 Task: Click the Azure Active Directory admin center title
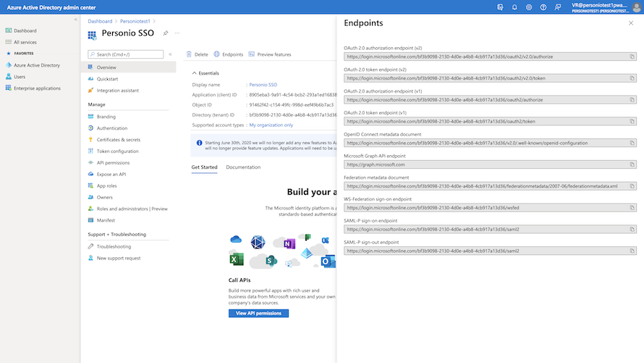pyautogui.click(x=51, y=7)
